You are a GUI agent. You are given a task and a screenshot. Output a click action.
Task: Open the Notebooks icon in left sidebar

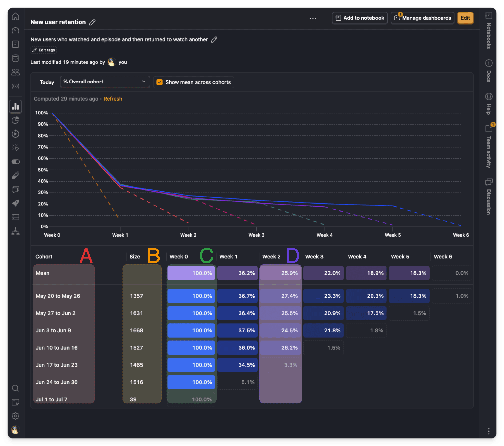pos(16,44)
